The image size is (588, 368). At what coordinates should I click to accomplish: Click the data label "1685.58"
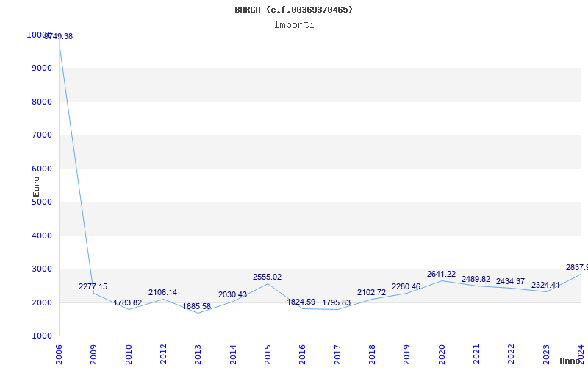coord(197,306)
